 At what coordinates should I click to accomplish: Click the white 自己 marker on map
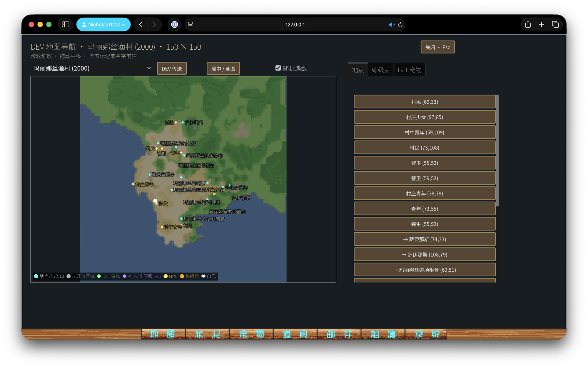(x=155, y=201)
